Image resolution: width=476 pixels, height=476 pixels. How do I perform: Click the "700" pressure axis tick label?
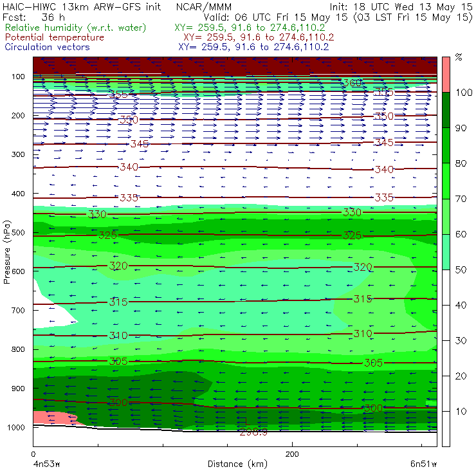18,310
